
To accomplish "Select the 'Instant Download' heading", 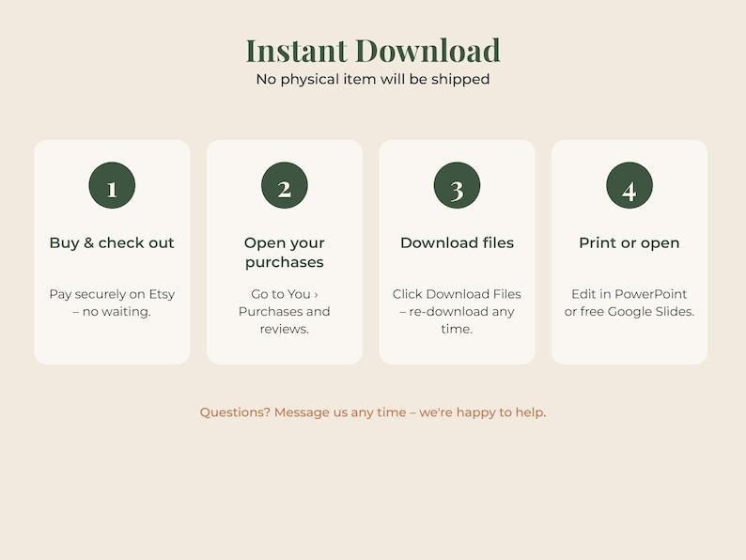I will click(x=373, y=51).
